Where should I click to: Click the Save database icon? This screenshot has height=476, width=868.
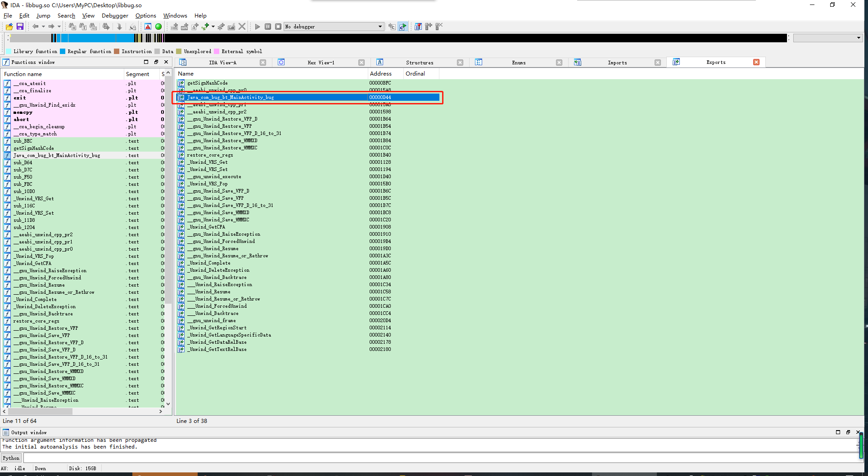pyautogui.click(x=20, y=27)
